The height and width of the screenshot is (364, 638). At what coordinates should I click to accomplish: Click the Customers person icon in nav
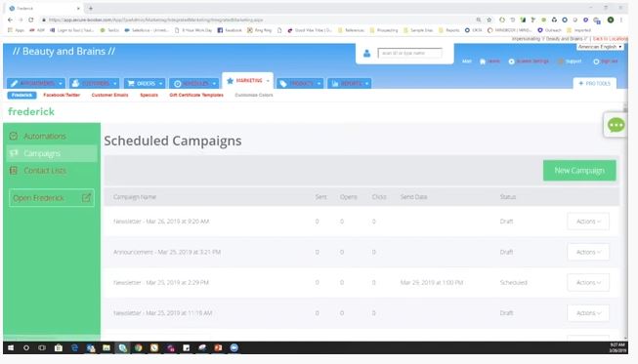pyautogui.click(x=75, y=83)
